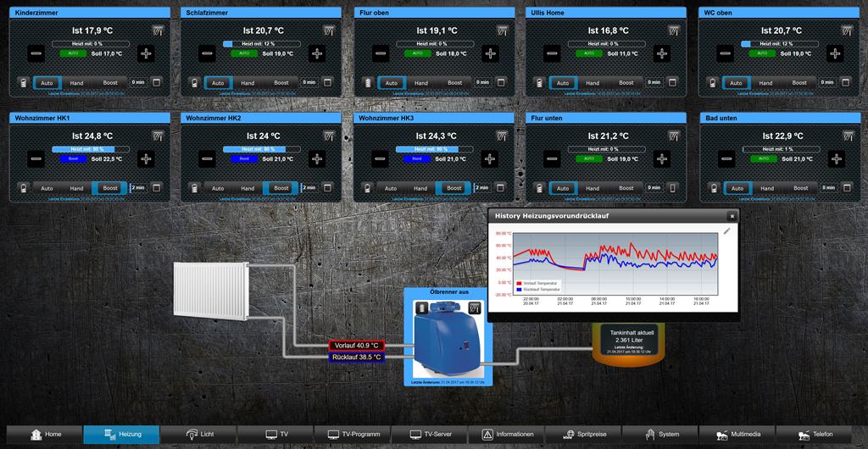Click battery icon in Flur oben panel
Viewport: 868px width, 449px height.
(368, 82)
